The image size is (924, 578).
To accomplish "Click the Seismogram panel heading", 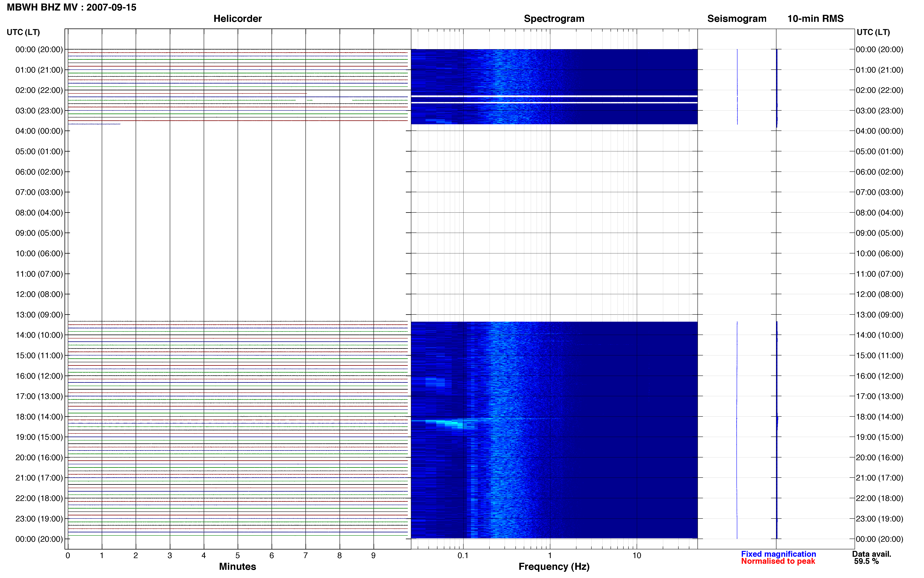I will [736, 19].
